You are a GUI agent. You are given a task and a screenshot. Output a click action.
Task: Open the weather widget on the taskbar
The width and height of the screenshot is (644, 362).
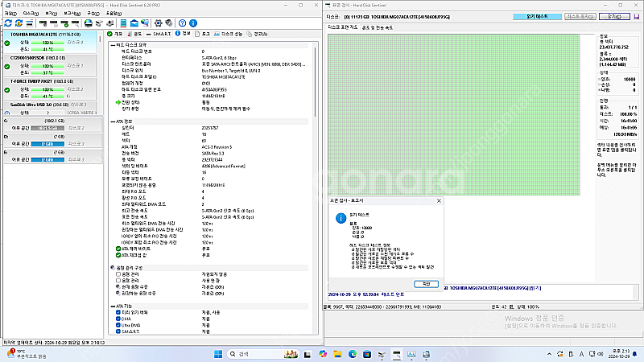pos(27,354)
